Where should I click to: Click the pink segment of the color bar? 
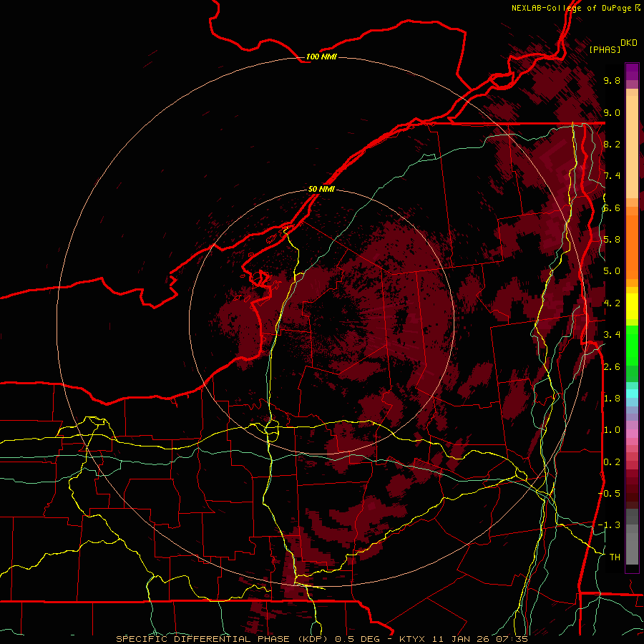click(632, 434)
